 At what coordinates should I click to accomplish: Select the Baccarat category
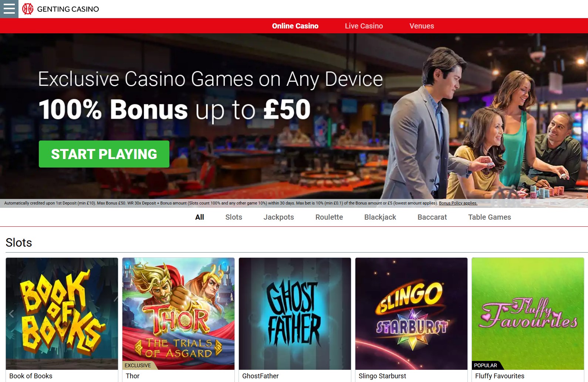[x=432, y=217]
